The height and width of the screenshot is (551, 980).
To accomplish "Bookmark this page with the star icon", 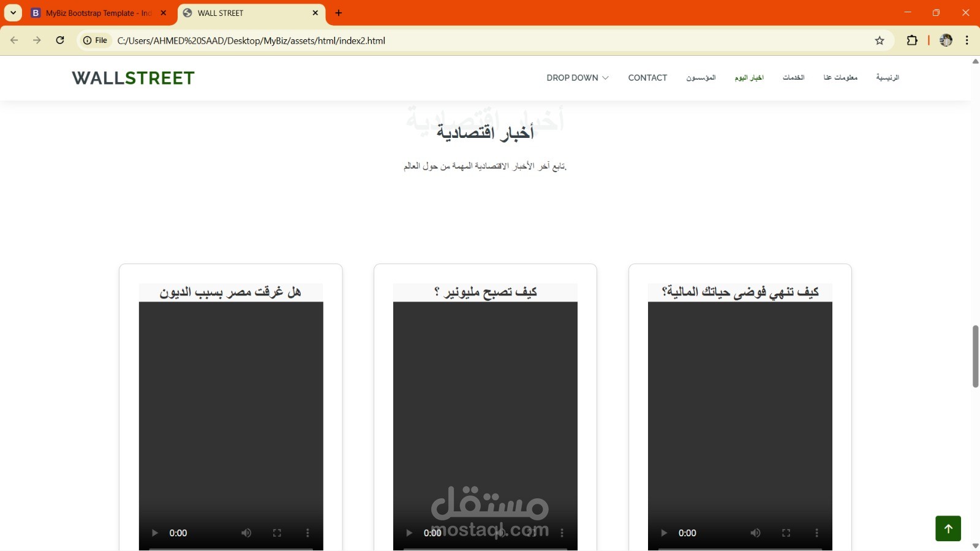I will [x=880, y=40].
